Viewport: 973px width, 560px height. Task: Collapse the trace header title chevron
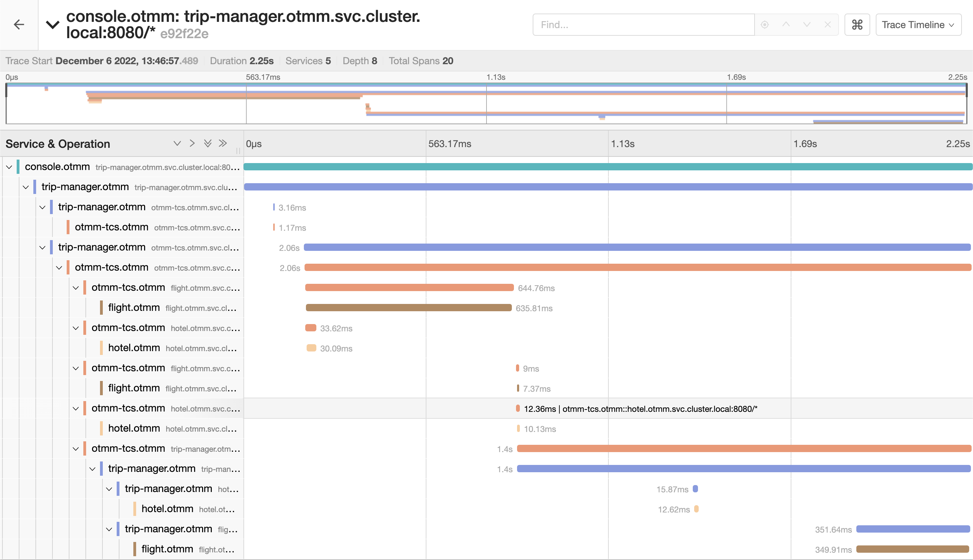click(x=53, y=25)
